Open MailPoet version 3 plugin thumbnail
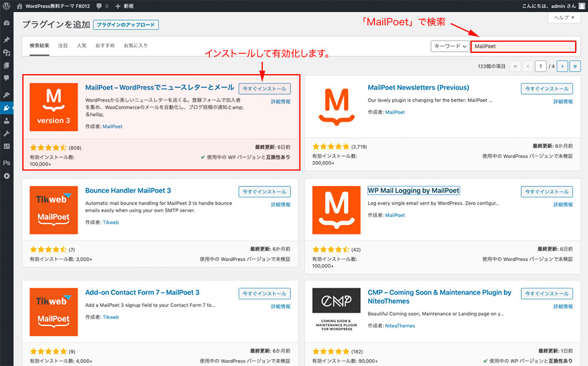588x366 pixels. [54, 107]
